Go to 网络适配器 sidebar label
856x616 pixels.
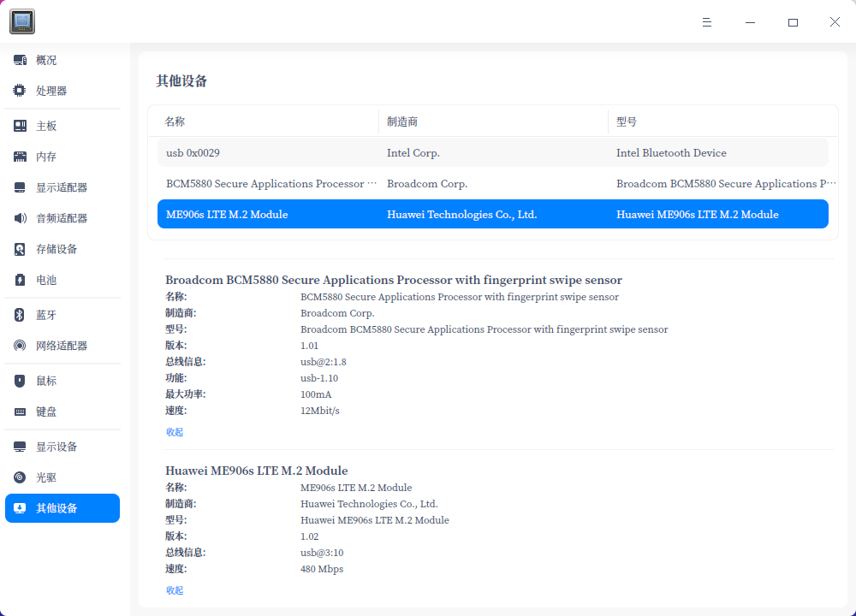pos(62,346)
